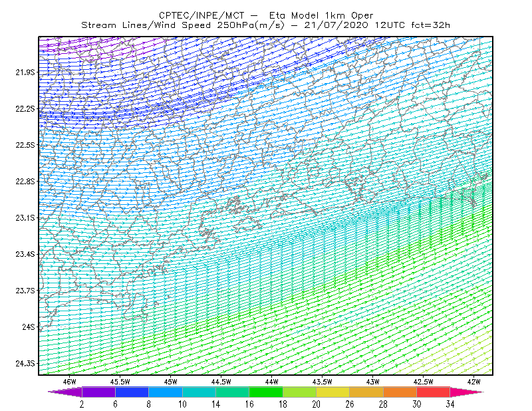Click the red 30–34 m/s legend swatch
Screen dimensions: 532x411
(x=434, y=392)
